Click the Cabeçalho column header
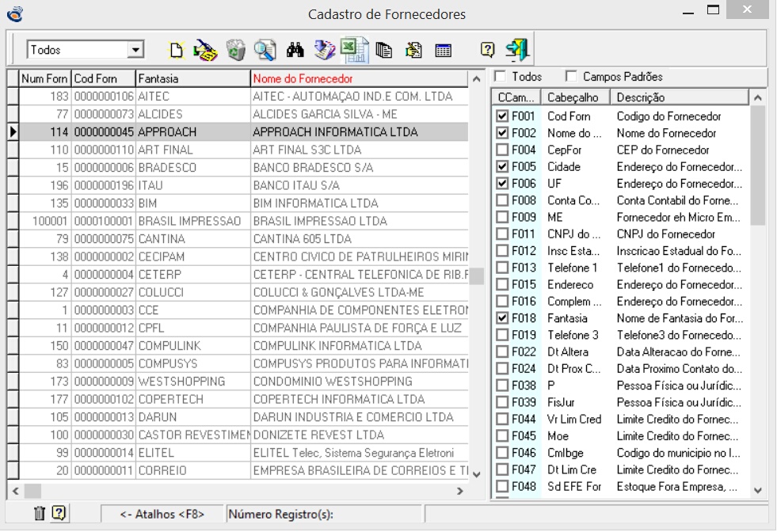 point(576,97)
